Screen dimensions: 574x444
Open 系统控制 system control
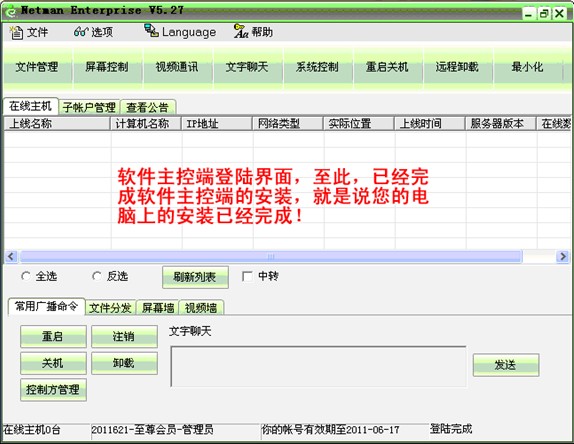tap(317, 67)
